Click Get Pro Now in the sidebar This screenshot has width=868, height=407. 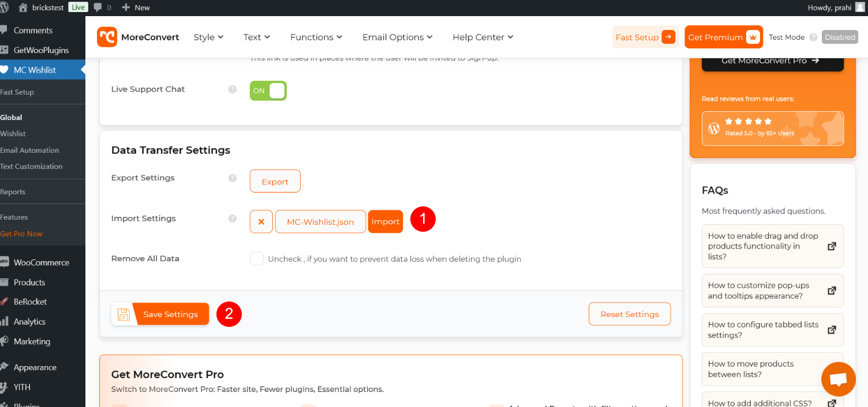coord(21,234)
